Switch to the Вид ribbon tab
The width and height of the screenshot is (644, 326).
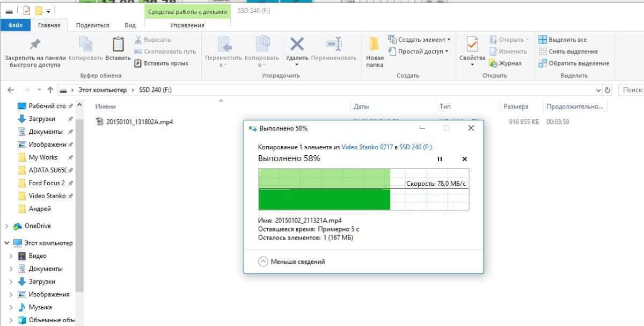coord(130,25)
